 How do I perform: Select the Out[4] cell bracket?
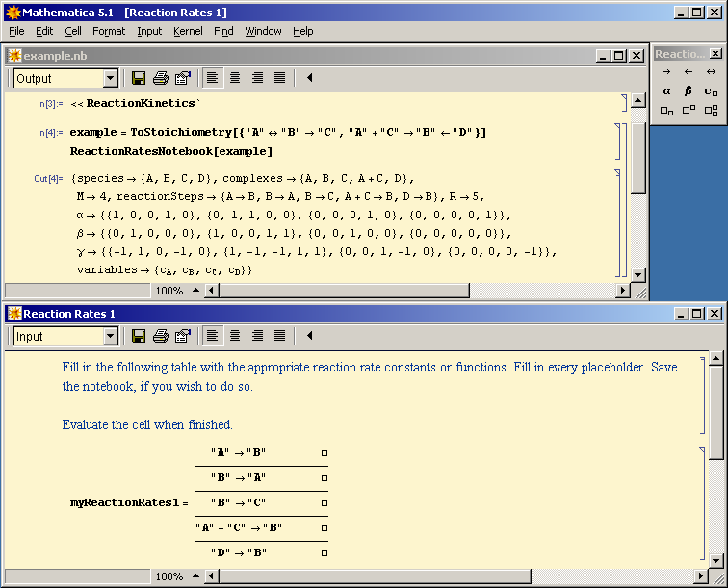tap(618, 223)
